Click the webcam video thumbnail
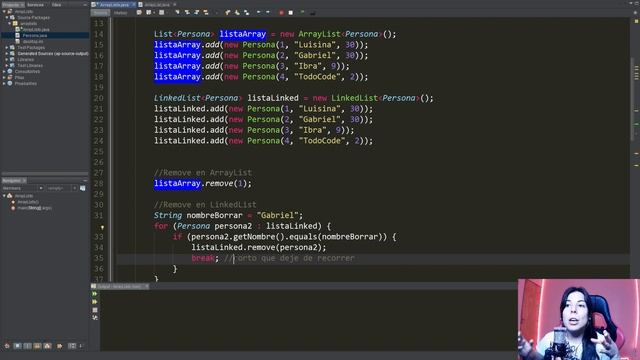Viewport: 640px width, 360px height. [x=579, y=319]
